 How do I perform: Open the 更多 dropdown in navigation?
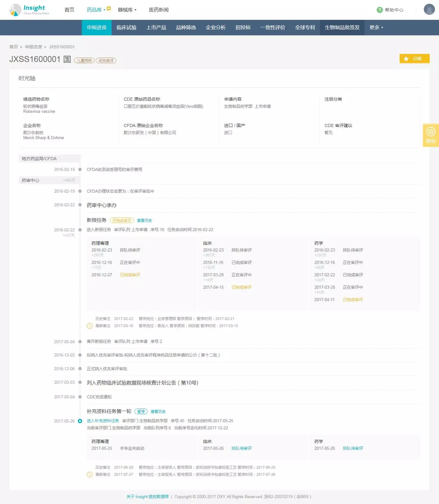pyautogui.click(x=376, y=28)
